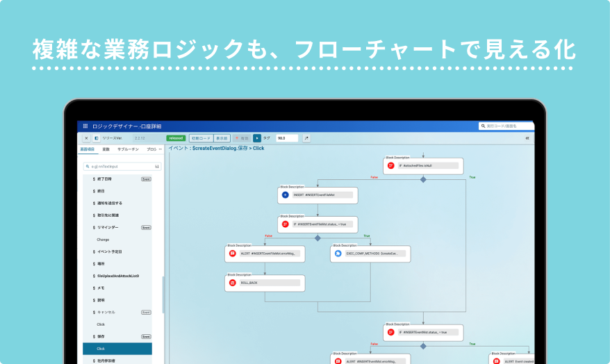Select the 社内参加者 item

[x=106, y=361]
